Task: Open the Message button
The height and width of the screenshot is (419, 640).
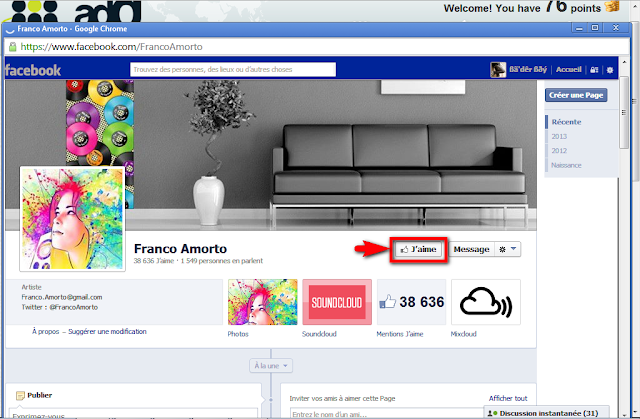Action: (473, 249)
